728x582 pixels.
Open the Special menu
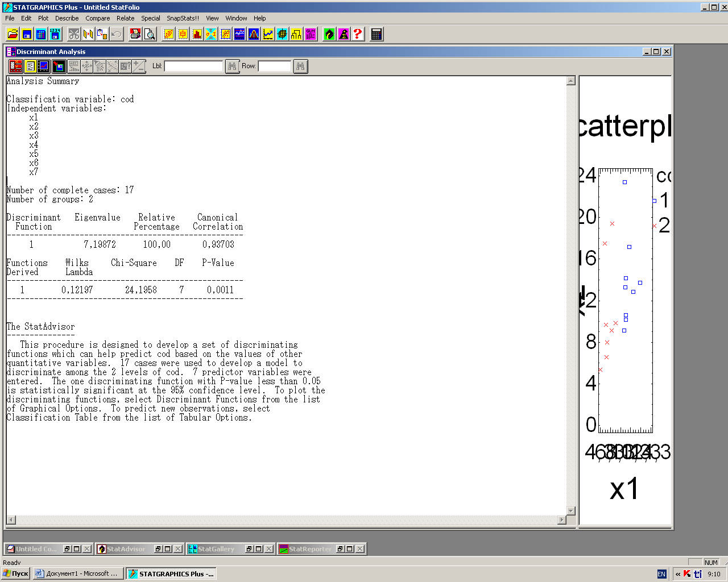point(151,18)
